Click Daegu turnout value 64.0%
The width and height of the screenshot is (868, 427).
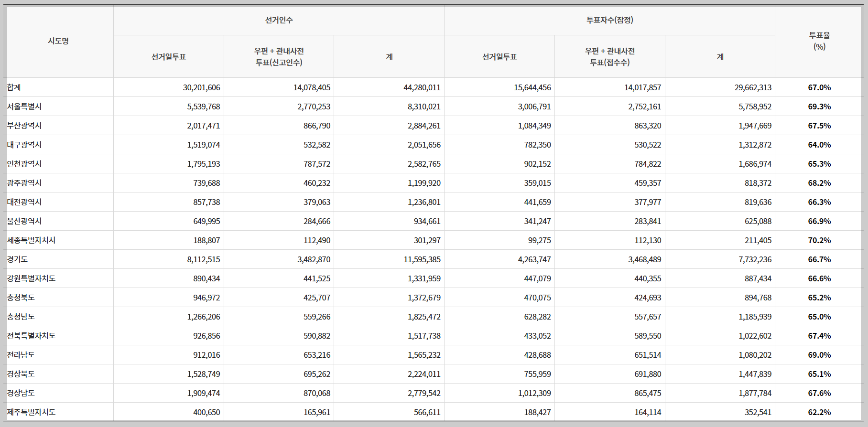[819, 145]
